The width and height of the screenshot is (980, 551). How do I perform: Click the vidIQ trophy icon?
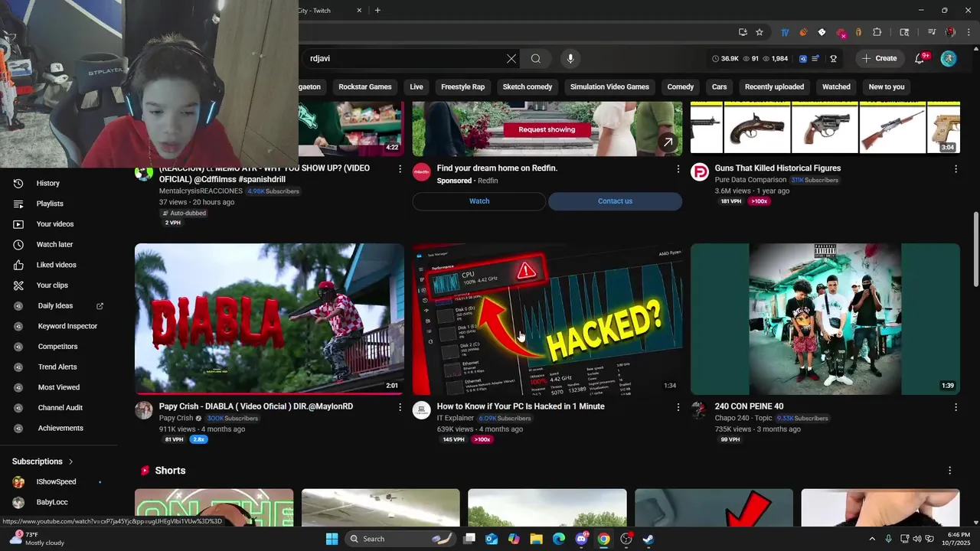point(833,58)
